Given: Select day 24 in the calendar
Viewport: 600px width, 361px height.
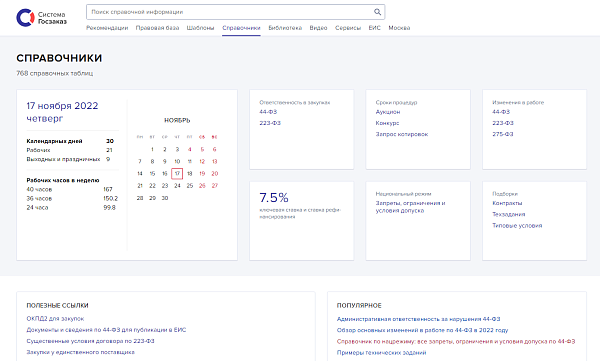Looking at the screenshot, I should [177, 186].
